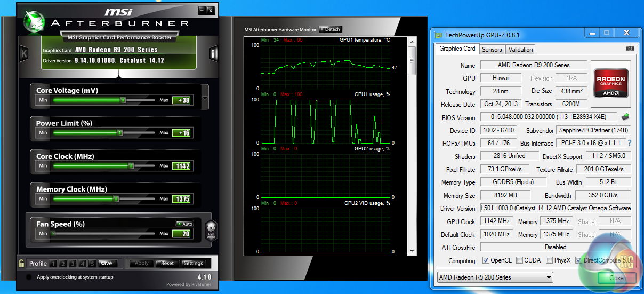Click the Core Voltage +38 value field
This screenshot has width=644, height=294.
click(x=181, y=100)
